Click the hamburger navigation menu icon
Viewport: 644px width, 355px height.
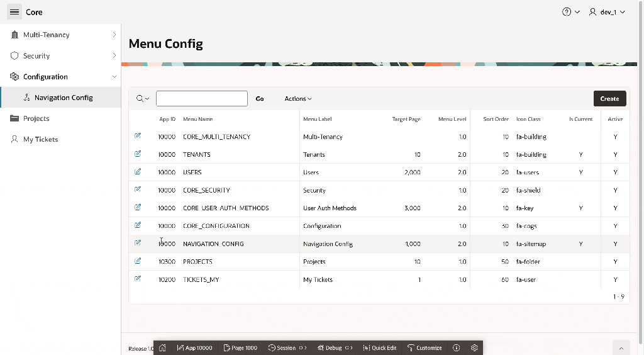[x=14, y=12]
